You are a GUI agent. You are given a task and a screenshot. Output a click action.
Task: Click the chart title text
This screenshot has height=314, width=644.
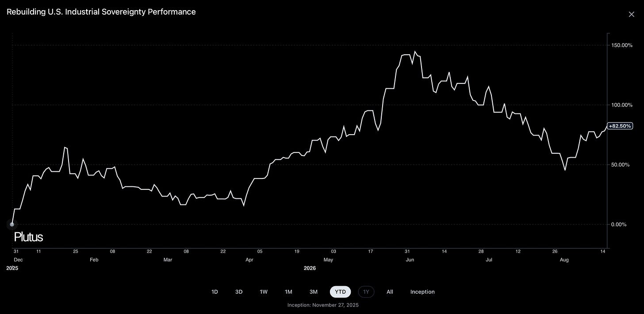coord(101,12)
